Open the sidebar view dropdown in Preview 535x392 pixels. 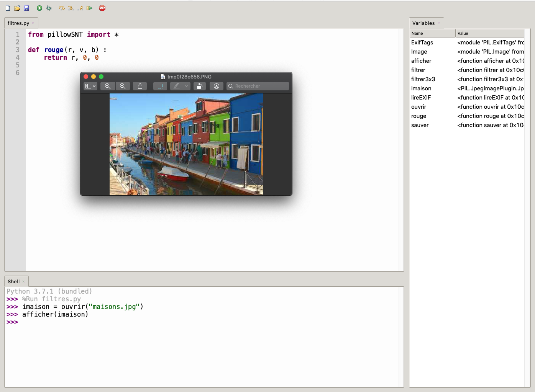(90, 86)
